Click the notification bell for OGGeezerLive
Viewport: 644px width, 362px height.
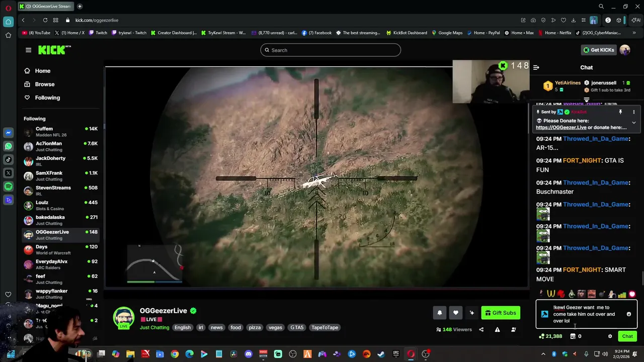pyautogui.click(x=439, y=313)
